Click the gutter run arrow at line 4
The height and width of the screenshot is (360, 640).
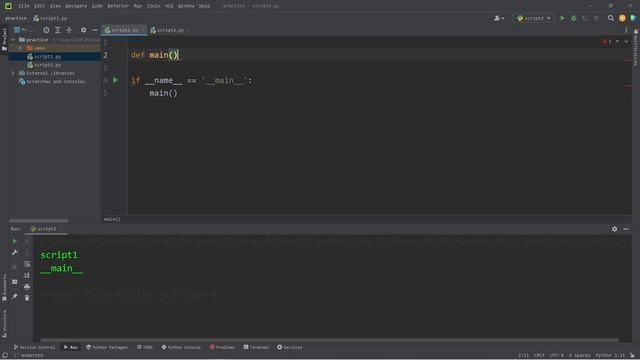point(116,80)
